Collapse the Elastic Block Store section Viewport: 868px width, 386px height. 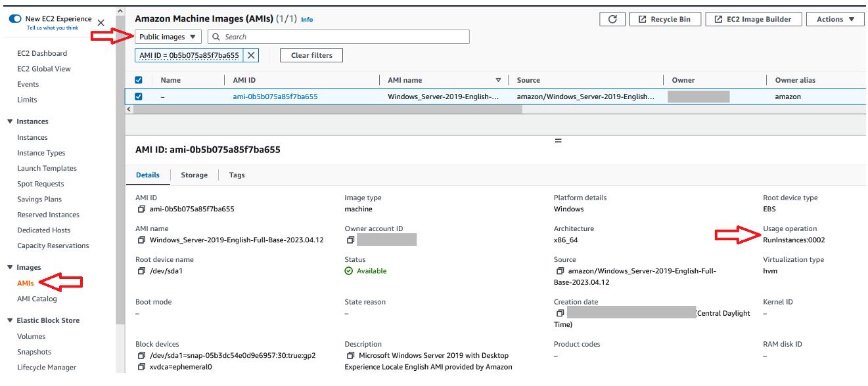pos(10,320)
